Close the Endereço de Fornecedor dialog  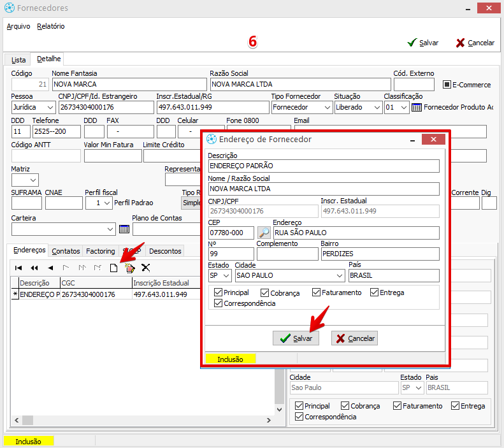[433, 140]
